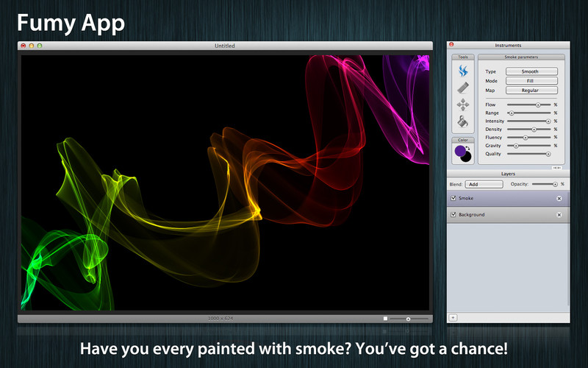
Task: Select the Background layer row
Action: click(508, 215)
